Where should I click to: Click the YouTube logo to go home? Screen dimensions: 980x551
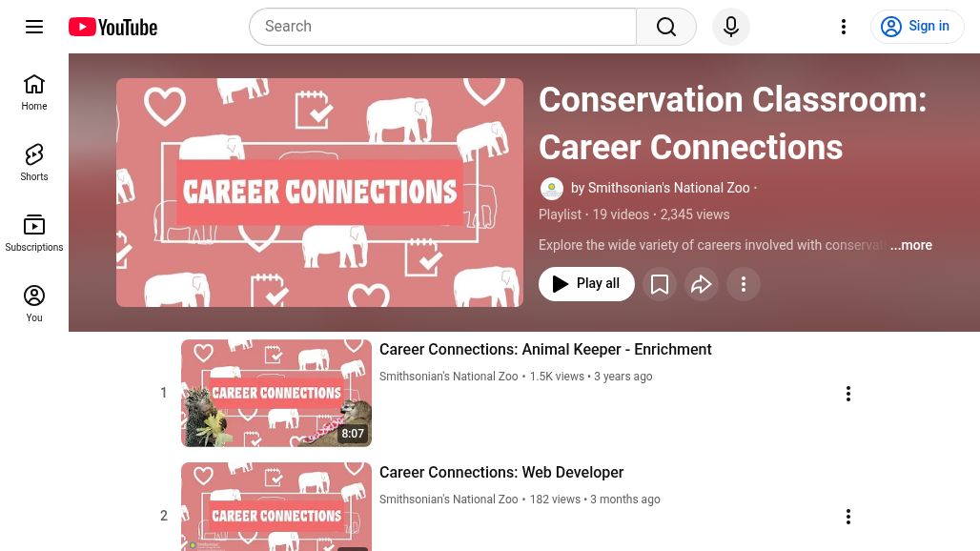pos(112,26)
